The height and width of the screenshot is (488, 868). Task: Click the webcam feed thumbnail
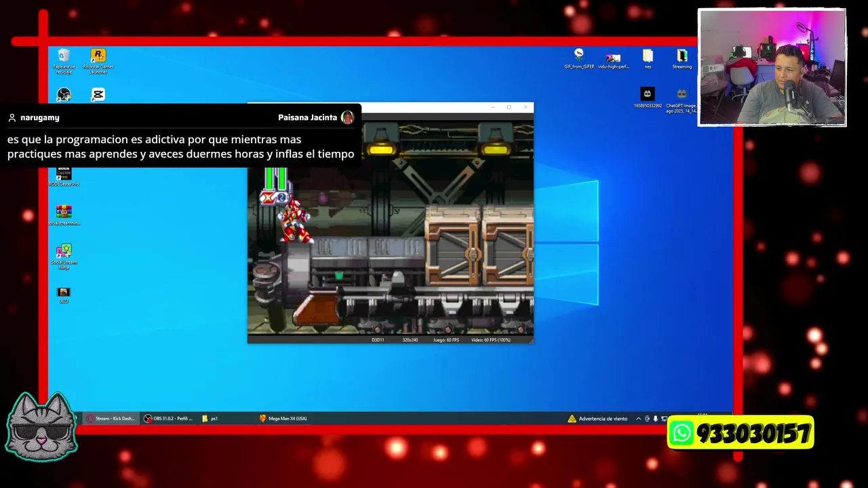click(x=772, y=67)
